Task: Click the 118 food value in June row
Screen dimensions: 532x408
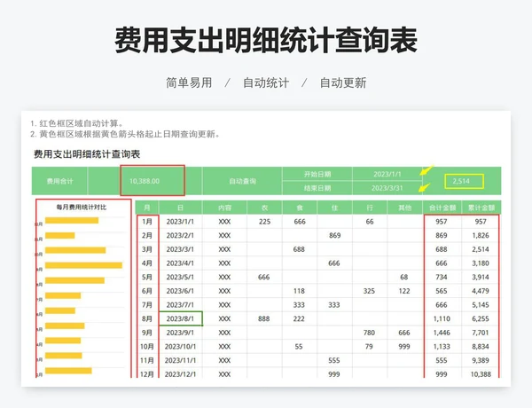Action: pos(299,291)
